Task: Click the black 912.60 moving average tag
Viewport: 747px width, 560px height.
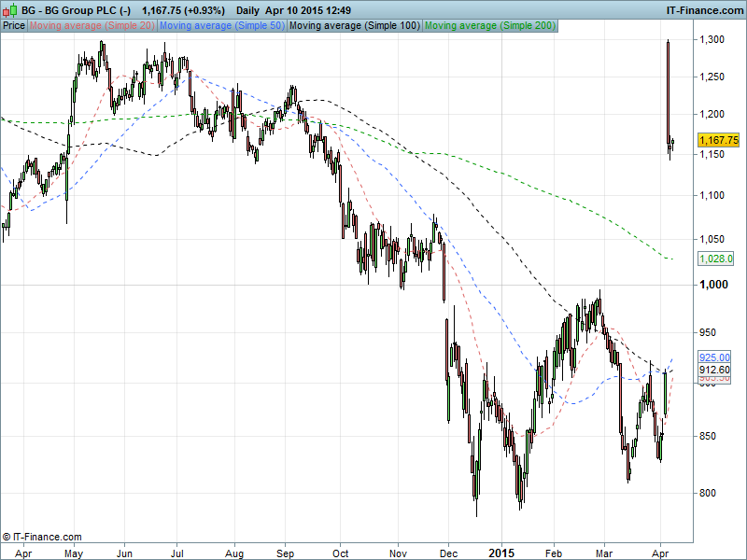Action: (714, 370)
